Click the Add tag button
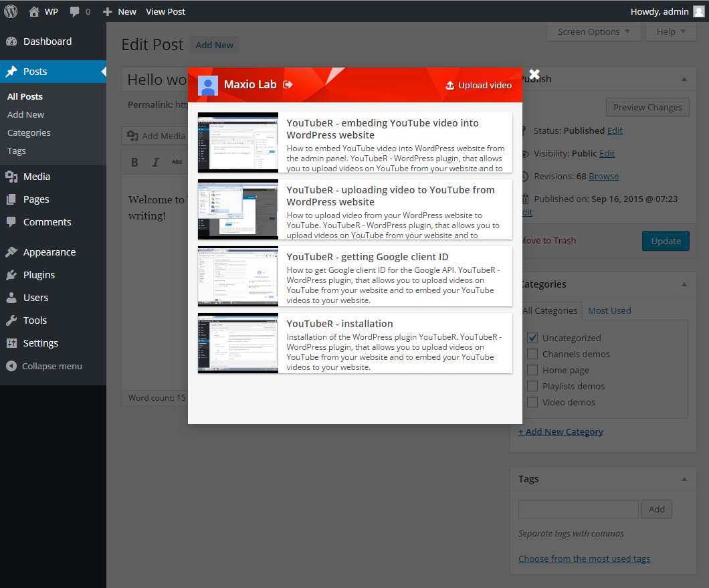709x588 pixels. point(657,509)
